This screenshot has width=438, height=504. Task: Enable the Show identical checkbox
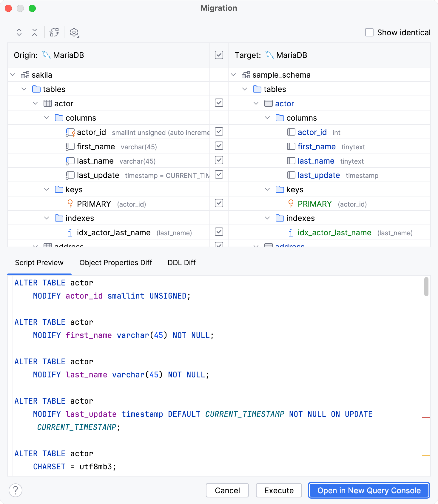369,32
